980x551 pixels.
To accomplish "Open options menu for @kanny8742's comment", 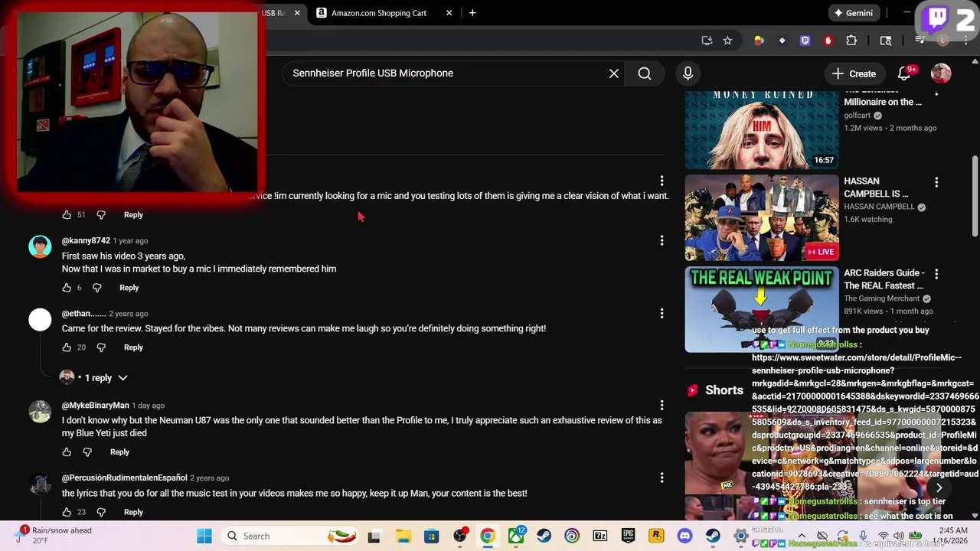I will coord(661,240).
